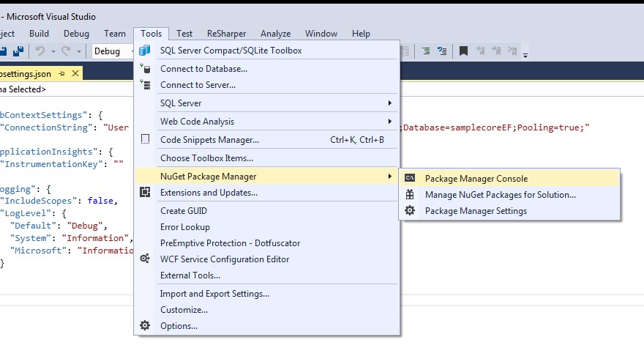
Task: Click the SQL Server Compact/SQLite Toolbox icon
Action: tap(145, 51)
